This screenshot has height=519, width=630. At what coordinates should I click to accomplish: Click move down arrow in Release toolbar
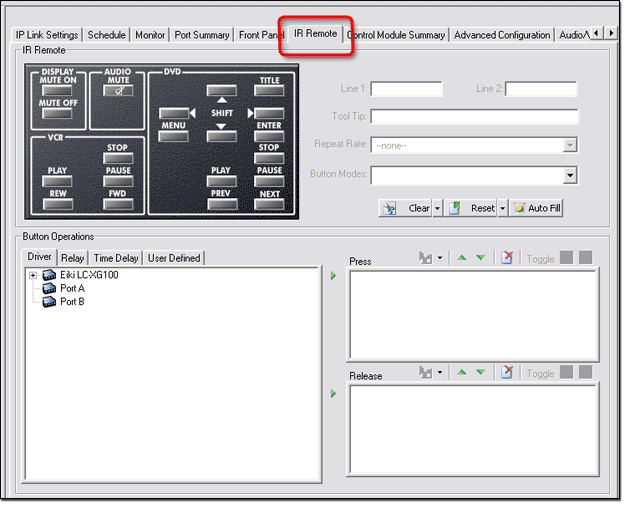[x=480, y=373]
